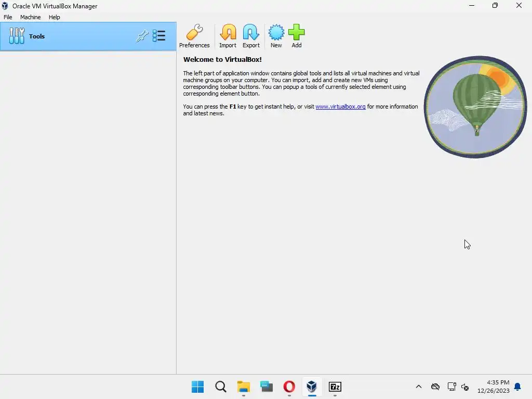
Task: Click the balloon welcome illustration
Action: pos(475,107)
